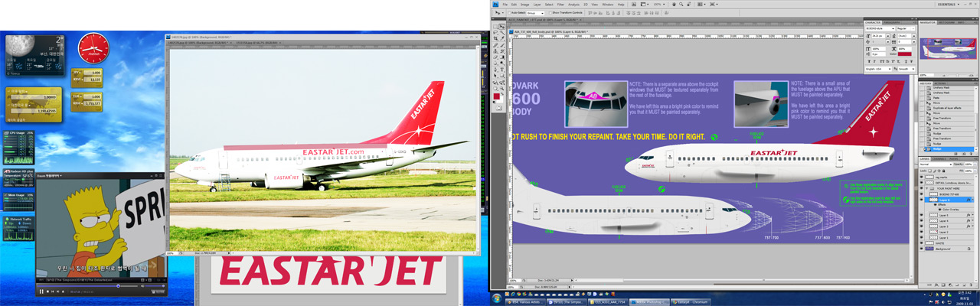The width and height of the screenshot is (980, 306).
Task: Click the Navigator preview thumbnail
Action: point(949,50)
